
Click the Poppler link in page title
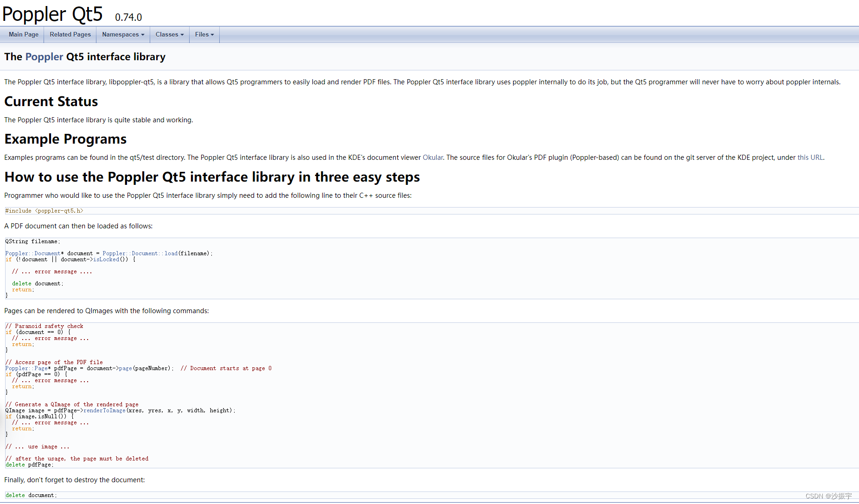point(44,57)
